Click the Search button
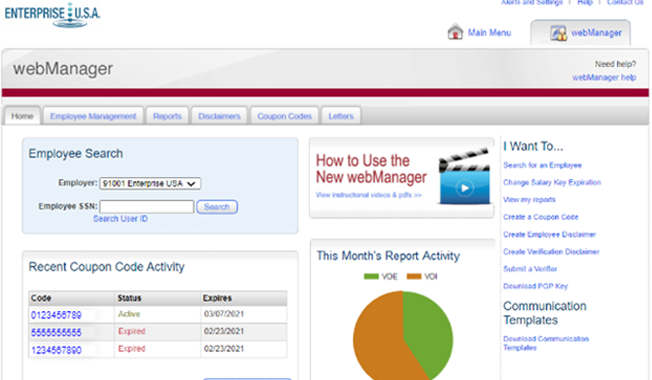This screenshot has width=652, height=380. (x=217, y=207)
